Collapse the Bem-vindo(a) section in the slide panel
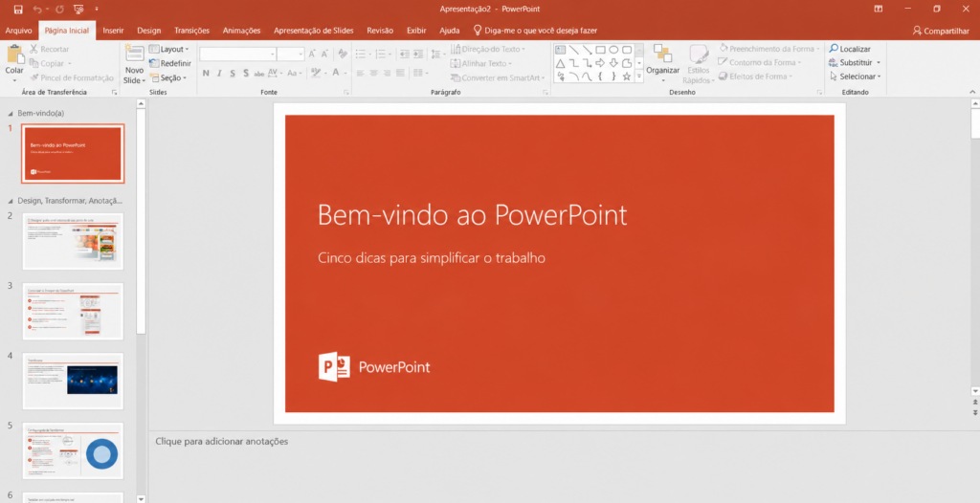 [10, 114]
